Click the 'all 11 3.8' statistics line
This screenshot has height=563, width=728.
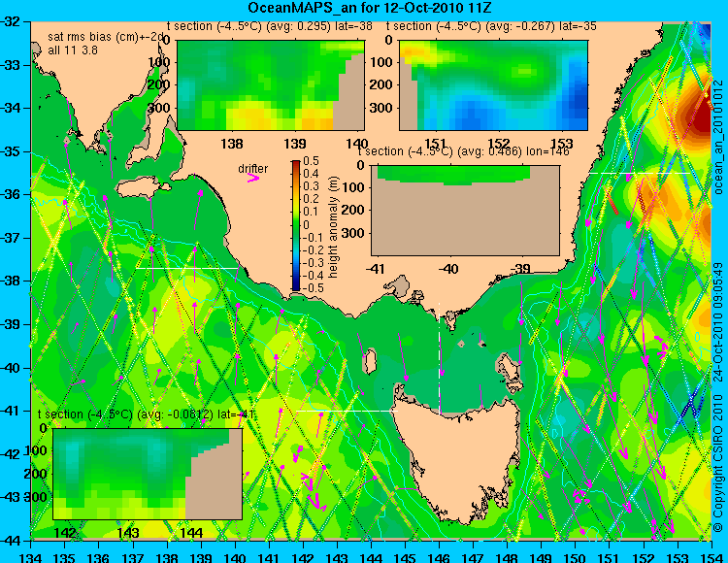[x=73, y=50]
